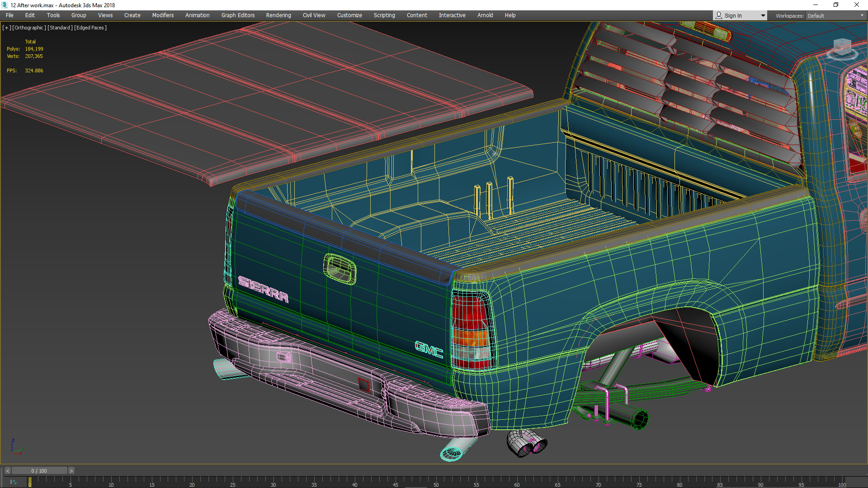The height and width of the screenshot is (488, 868).
Task: Open the Standard shading label menu
Action: [x=60, y=28]
